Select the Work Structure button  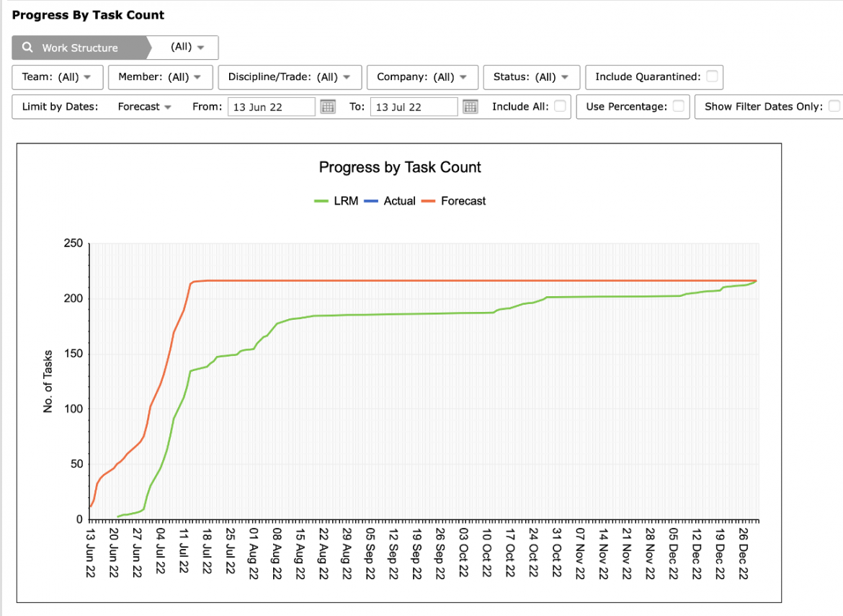tap(79, 48)
